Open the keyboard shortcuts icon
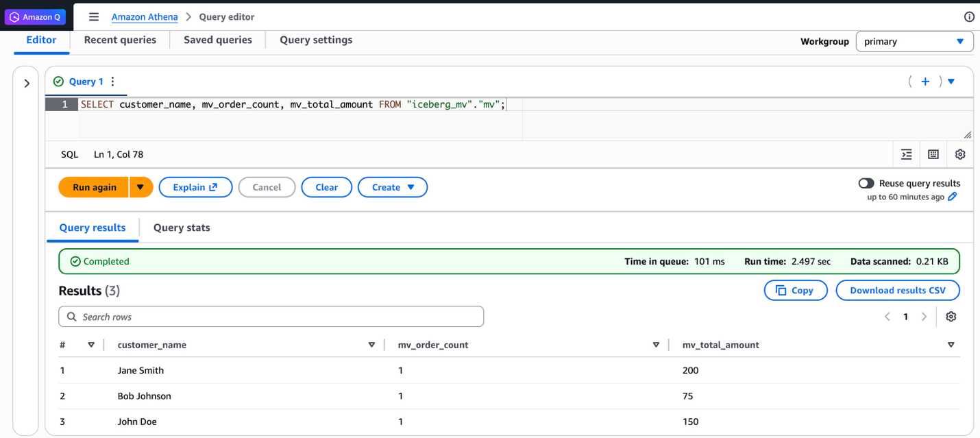 click(933, 155)
